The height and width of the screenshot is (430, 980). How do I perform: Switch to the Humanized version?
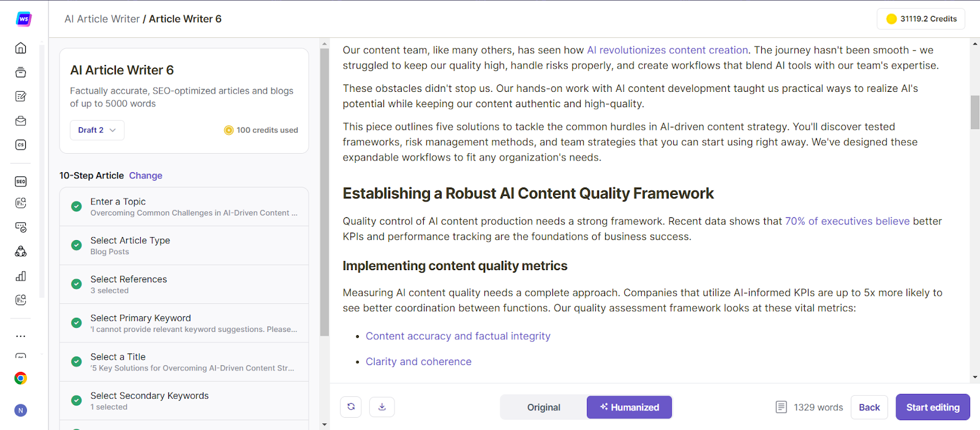click(x=629, y=407)
